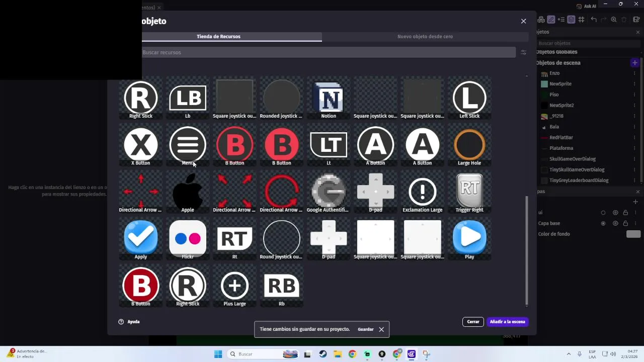Pick the Rb asset
This screenshot has width=644, height=362.
(282, 285)
